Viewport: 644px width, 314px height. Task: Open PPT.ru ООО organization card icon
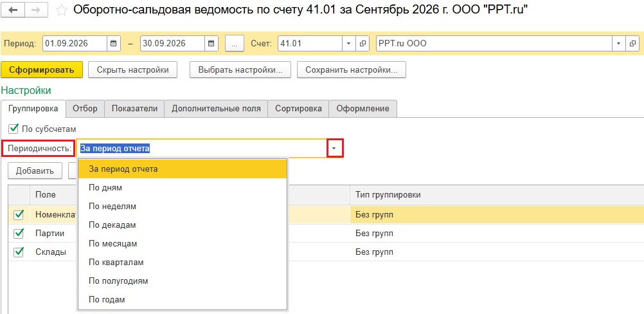[632, 43]
